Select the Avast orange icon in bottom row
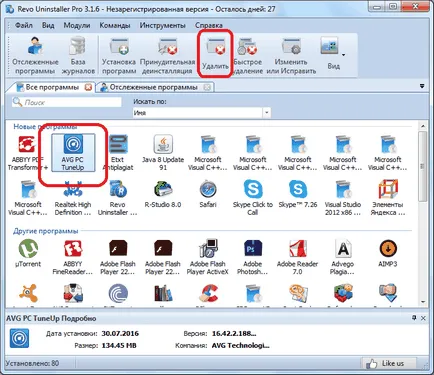Image resolution: width=434 pixels, height=375 pixels. coord(28,294)
